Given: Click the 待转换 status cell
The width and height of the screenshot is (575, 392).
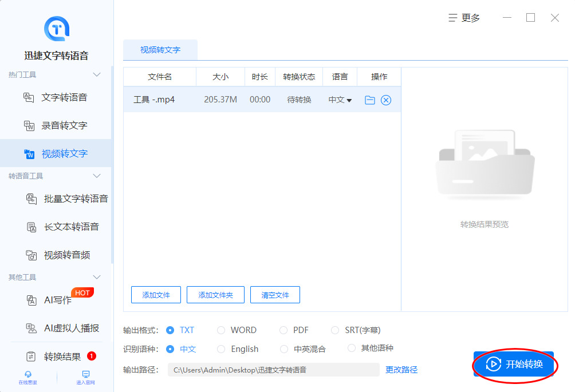Looking at the screenshot, I should coord(299,100).
